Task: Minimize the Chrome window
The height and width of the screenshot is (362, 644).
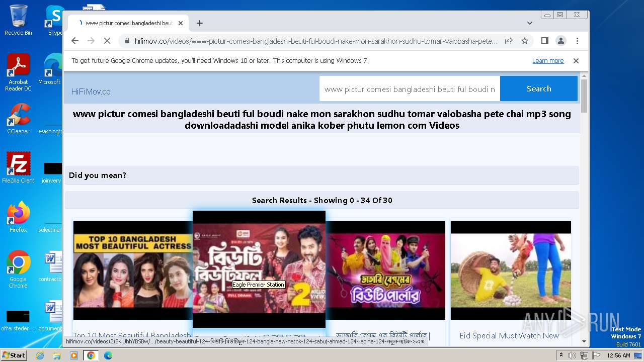Action: [x=547, y=15]
